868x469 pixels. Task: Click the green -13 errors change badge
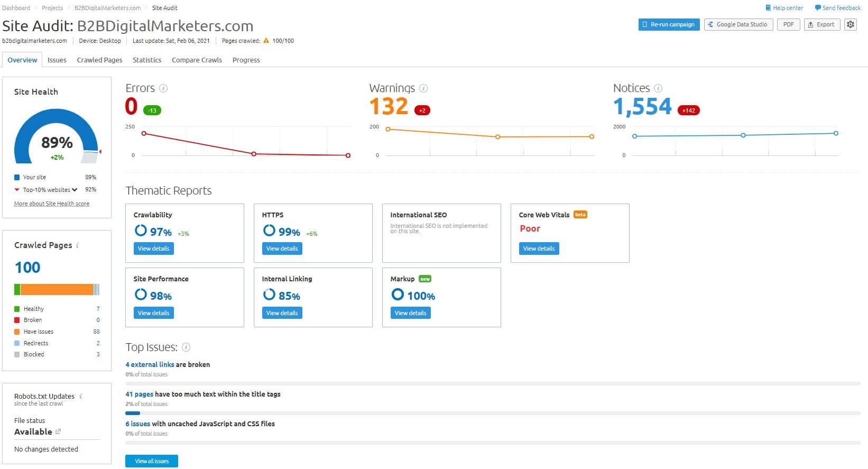[x=152, y=111]
